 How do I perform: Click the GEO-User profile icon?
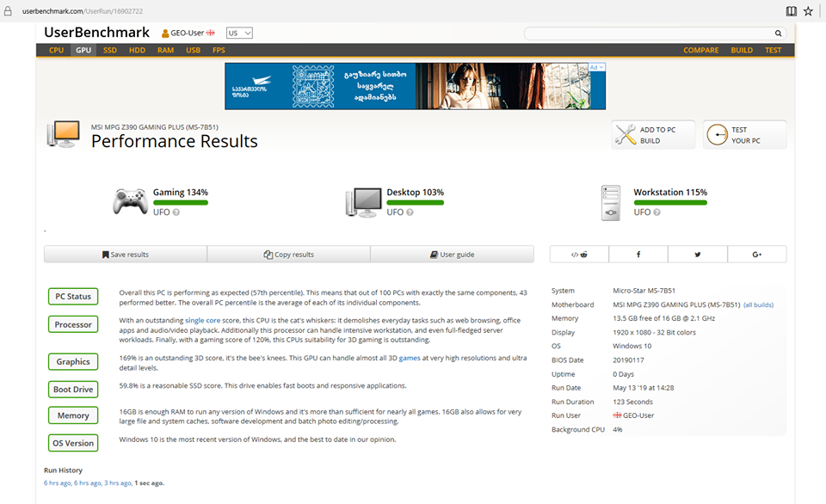pyautogui.click(x=165, y=34)
